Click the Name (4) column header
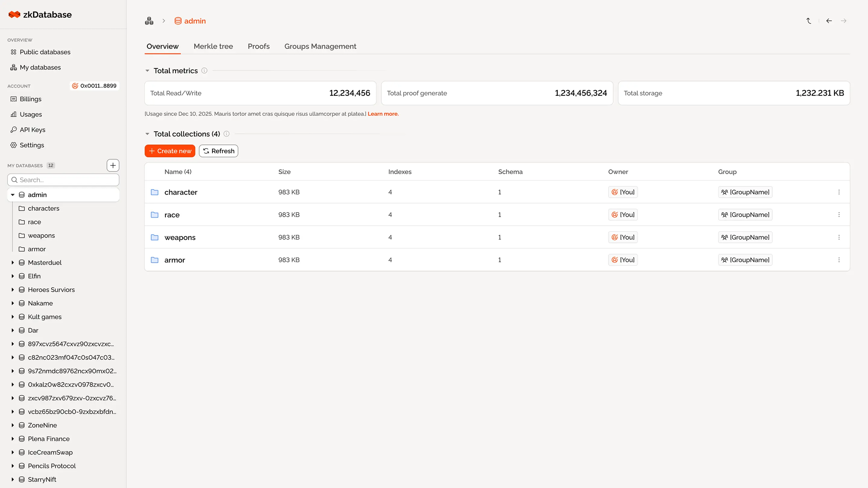This screenshot has height=488, width=868. coord(178,172)
